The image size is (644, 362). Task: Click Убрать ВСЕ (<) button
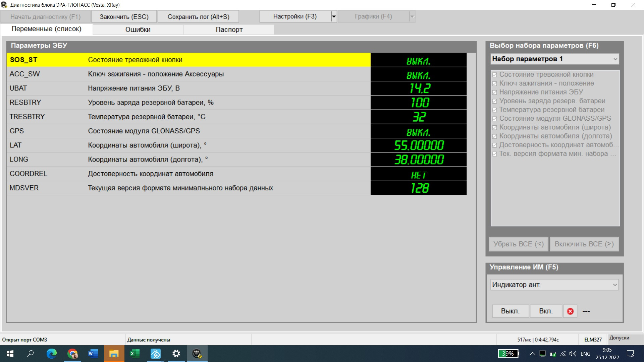[x=519, y=244]
